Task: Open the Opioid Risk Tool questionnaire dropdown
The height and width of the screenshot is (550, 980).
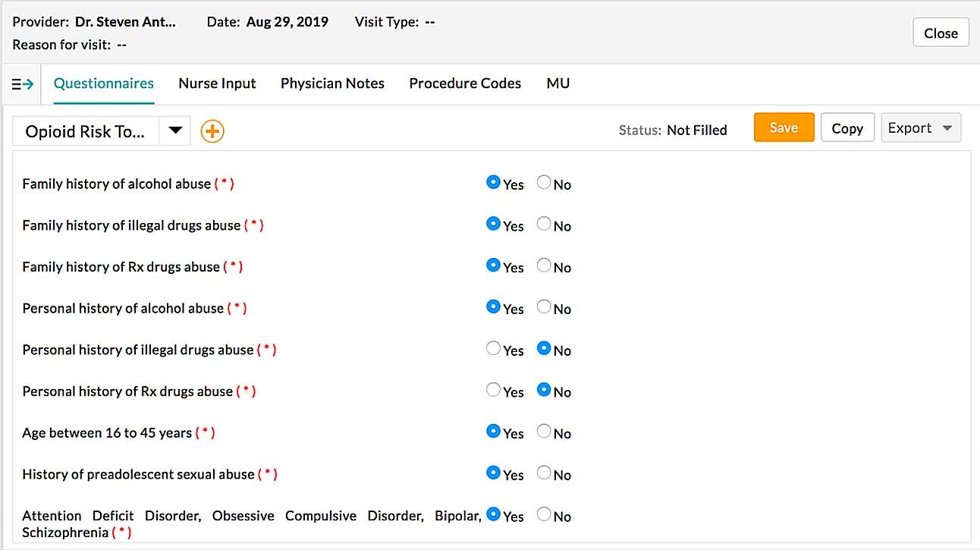Action: (x=175, y=130)
